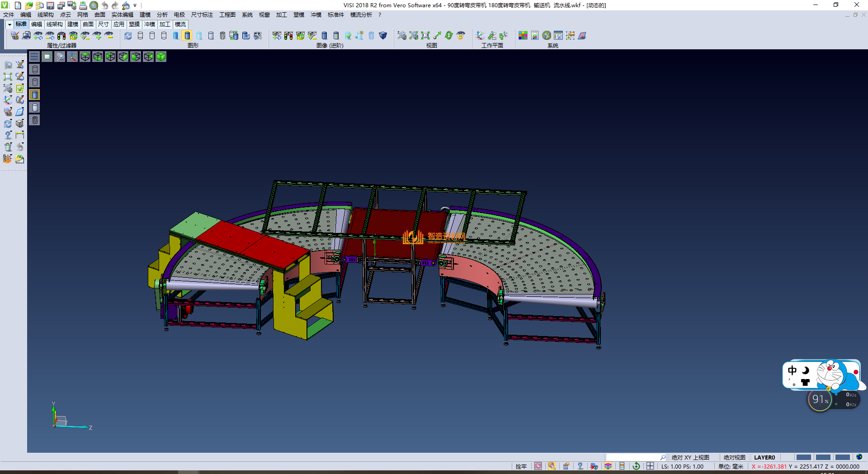Click the 绝对视图 status bar button
This screenshot has height=474, width=868.
click(734, 457)
